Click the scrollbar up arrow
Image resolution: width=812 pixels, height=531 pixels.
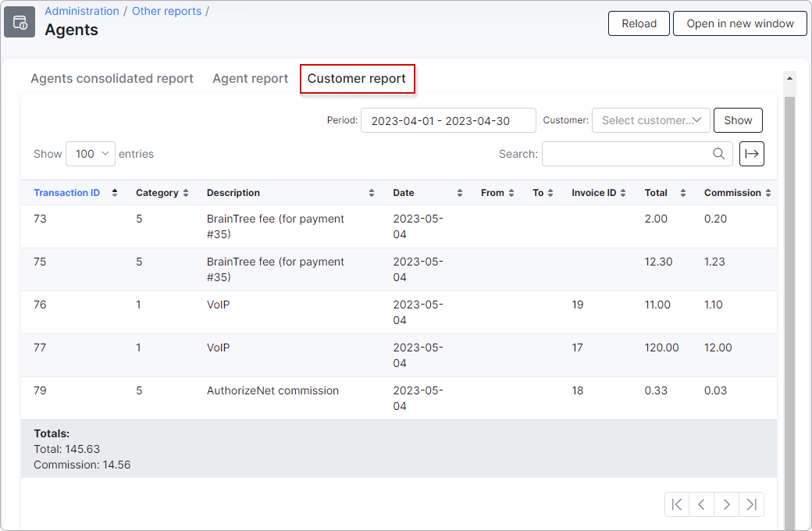point(789,78)
